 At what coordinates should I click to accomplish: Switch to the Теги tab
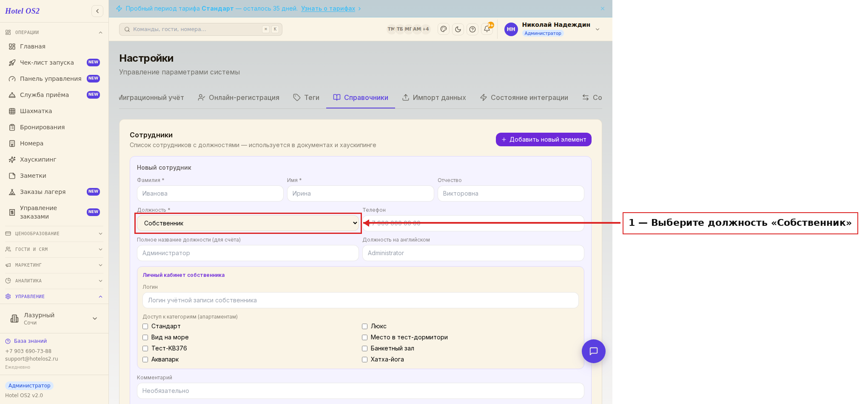click(306, 97)
